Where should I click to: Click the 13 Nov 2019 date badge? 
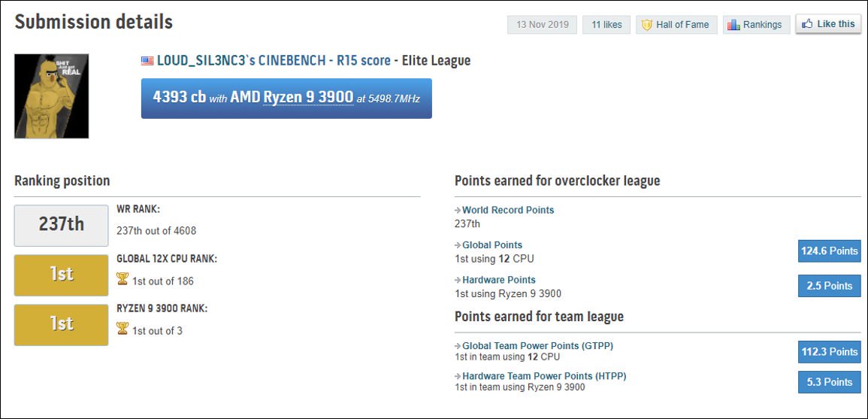point(542,24)
